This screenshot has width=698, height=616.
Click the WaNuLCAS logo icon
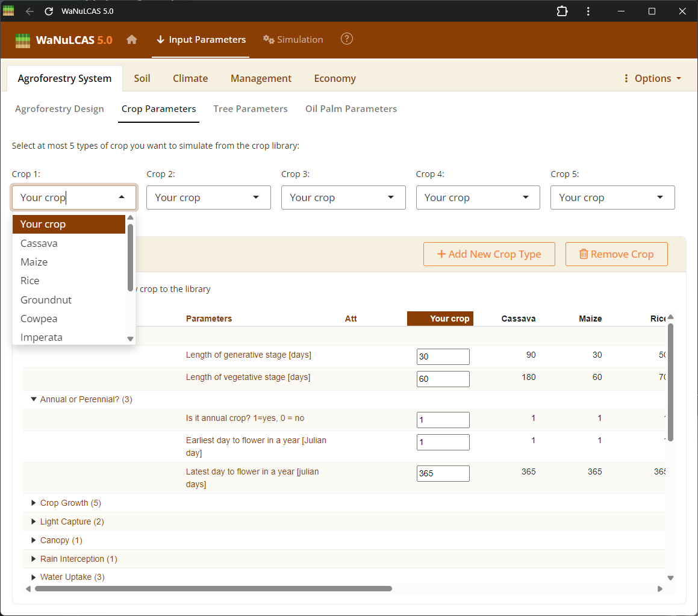(22, 40)
